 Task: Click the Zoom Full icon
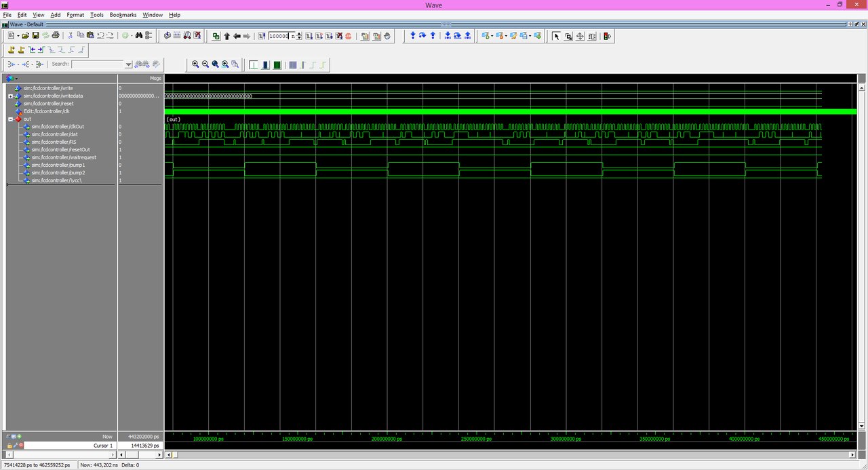click(215, 64)
